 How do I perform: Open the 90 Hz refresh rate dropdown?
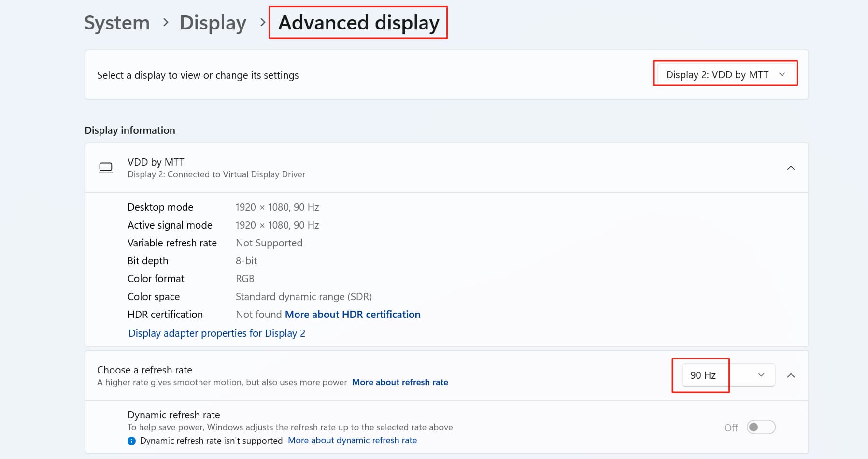pyautogui.click(x=727, y=375)
